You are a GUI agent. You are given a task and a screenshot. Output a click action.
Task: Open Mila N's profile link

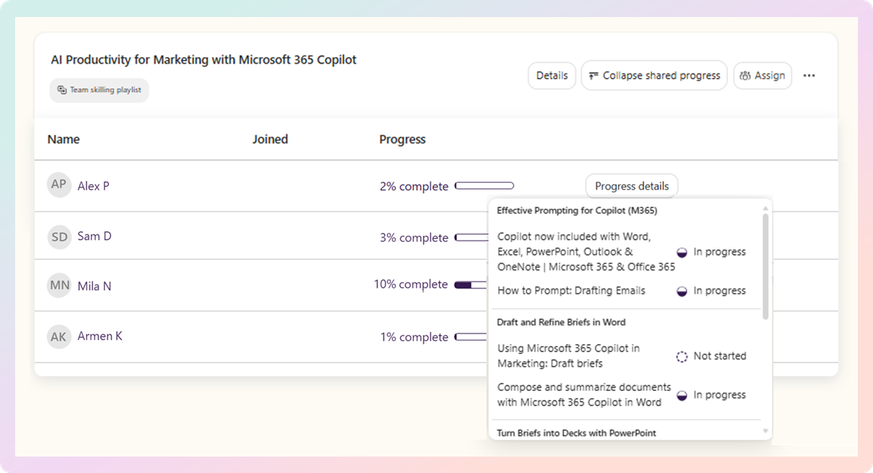pyautogui.click(x=94, y=287)
